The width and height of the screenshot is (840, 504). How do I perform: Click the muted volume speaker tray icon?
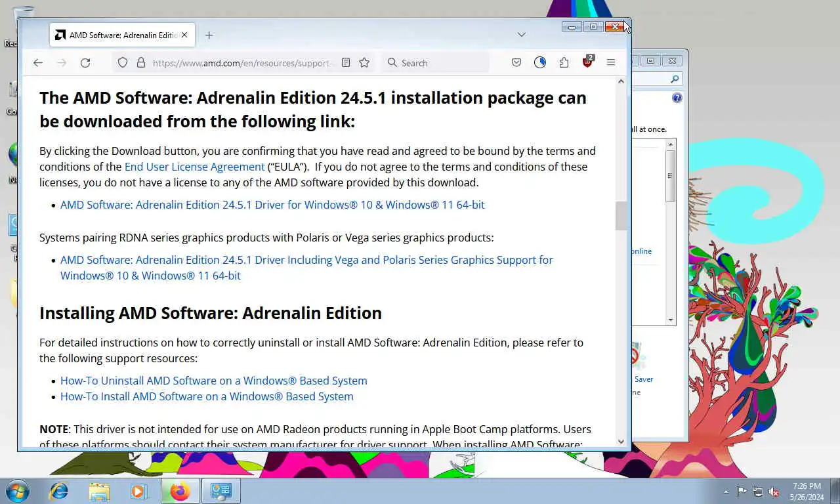[774, 492]
